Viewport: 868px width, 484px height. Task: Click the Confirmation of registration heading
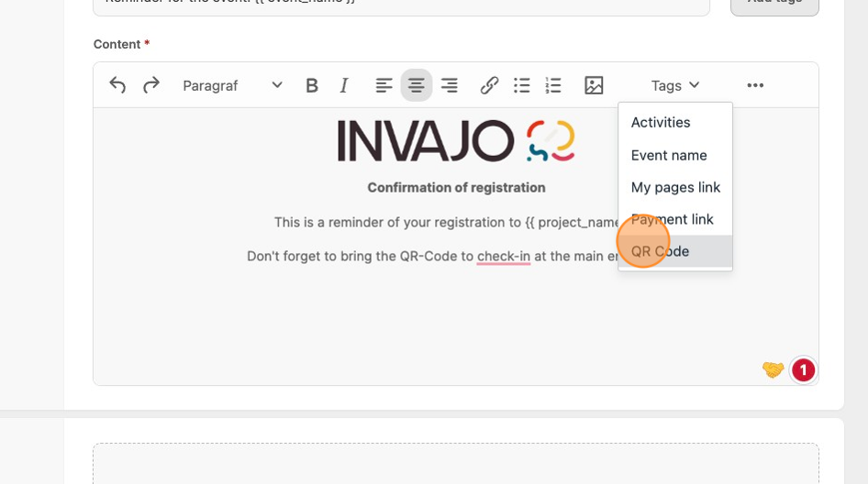[456, 188]
